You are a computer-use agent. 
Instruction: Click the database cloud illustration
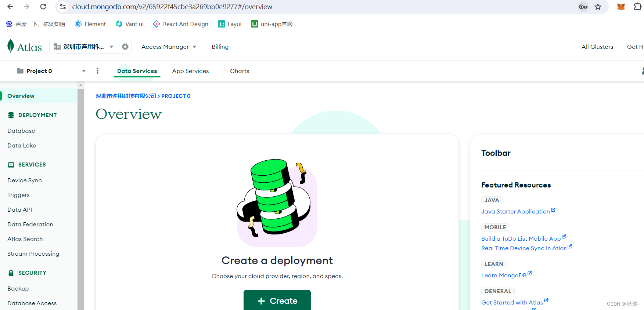[277, 203]
